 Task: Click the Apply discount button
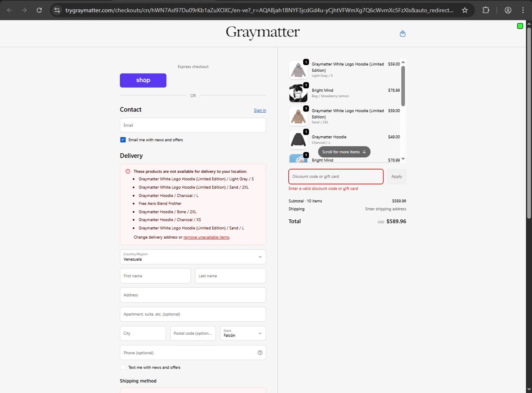click(x=397, y=176)
